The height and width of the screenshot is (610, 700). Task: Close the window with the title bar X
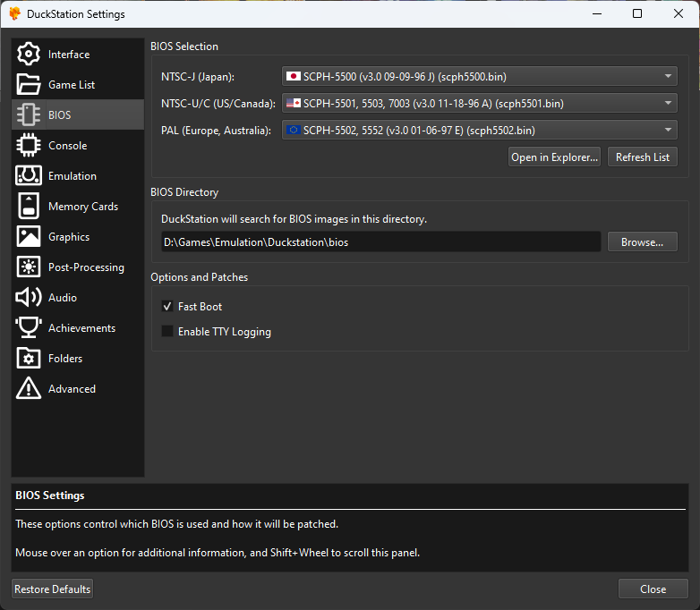coord(679,13)
